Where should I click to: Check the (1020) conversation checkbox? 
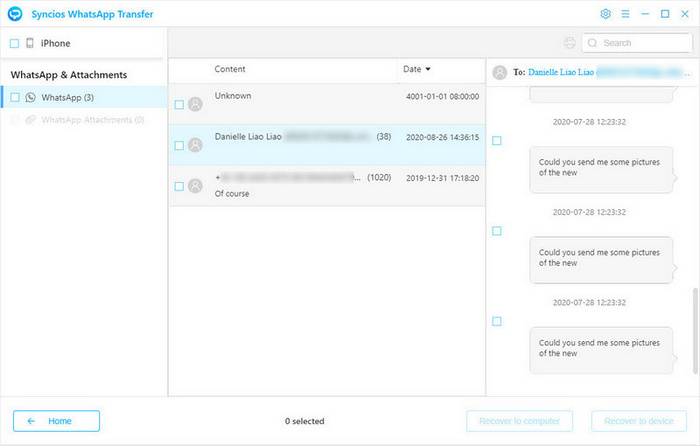tap(179, 186)
